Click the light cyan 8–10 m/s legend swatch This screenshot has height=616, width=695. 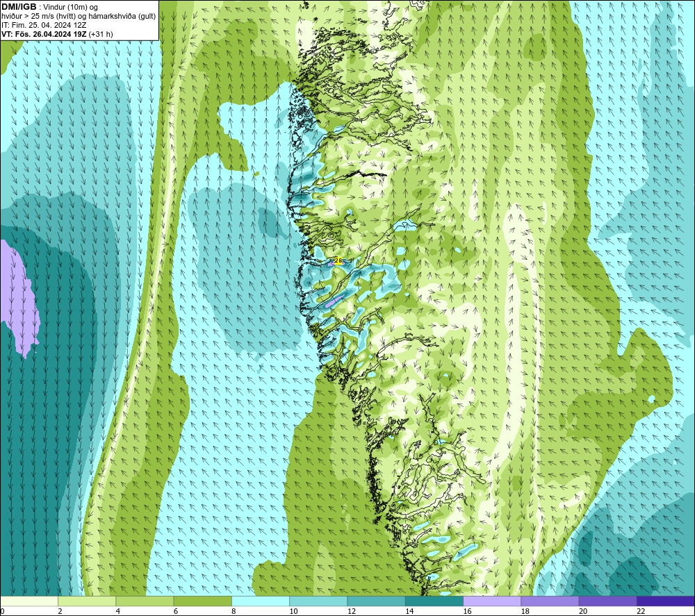[x=261, y=601]
